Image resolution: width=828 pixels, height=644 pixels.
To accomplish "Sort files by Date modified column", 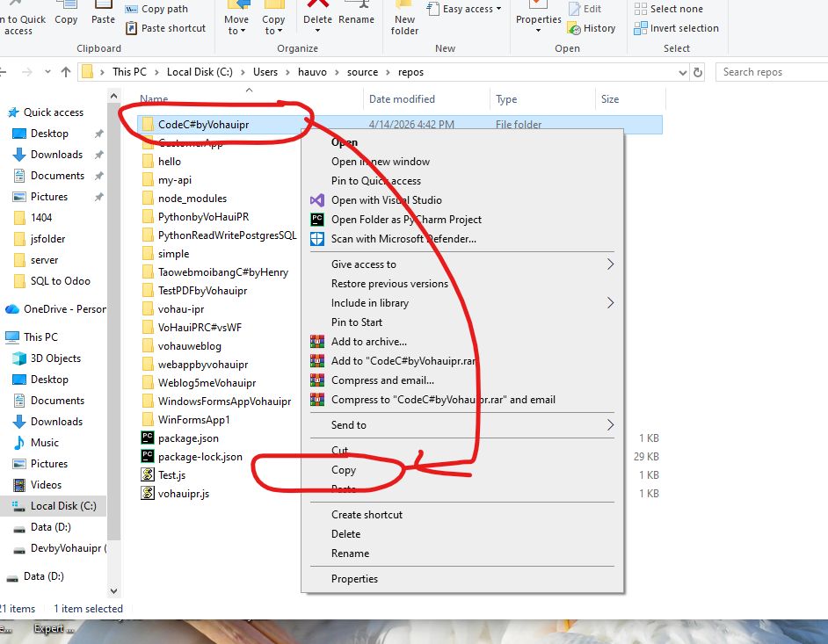I will (402, 99).
